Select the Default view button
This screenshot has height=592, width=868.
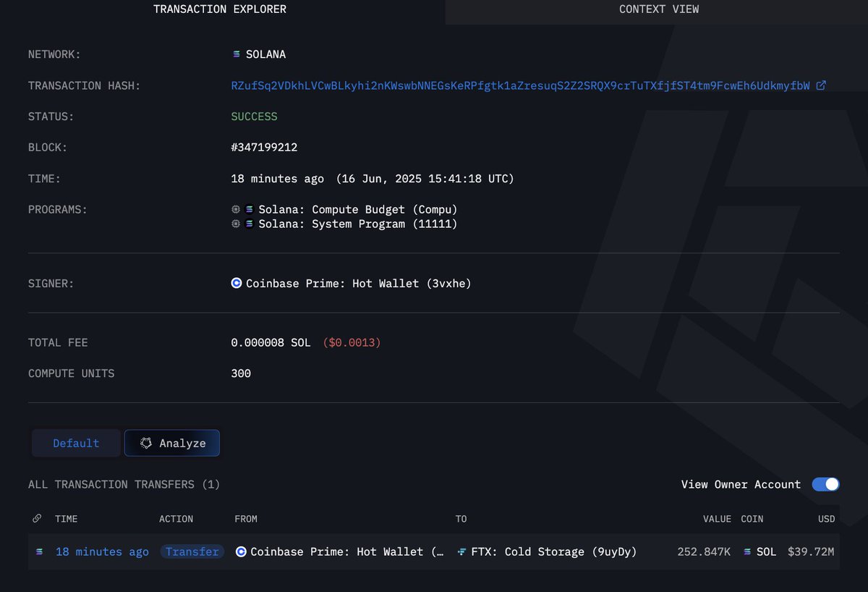click(x=76, y=443)
